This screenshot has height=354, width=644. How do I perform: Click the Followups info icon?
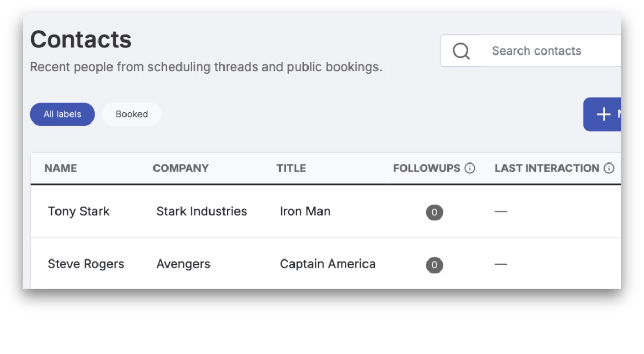470,168
